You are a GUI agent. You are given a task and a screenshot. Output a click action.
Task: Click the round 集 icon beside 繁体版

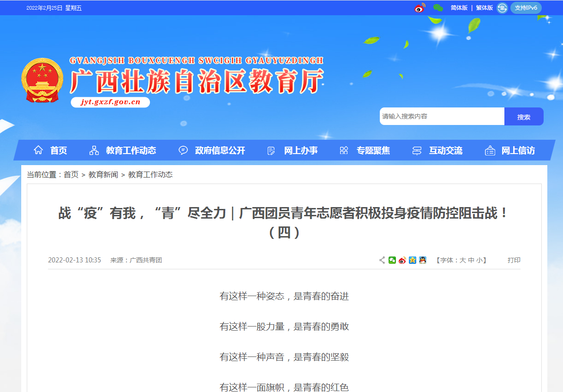(x=502, y=8)
